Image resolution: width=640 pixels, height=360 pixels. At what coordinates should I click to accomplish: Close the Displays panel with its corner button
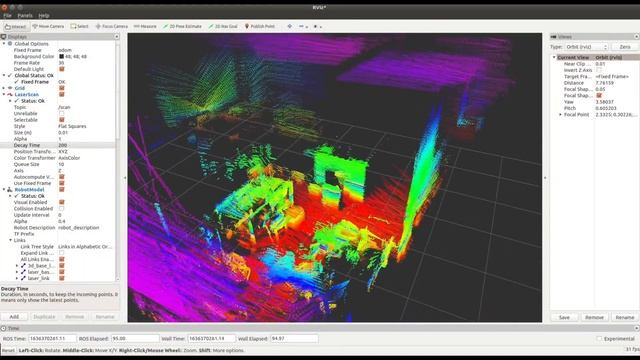pos(117,37)
